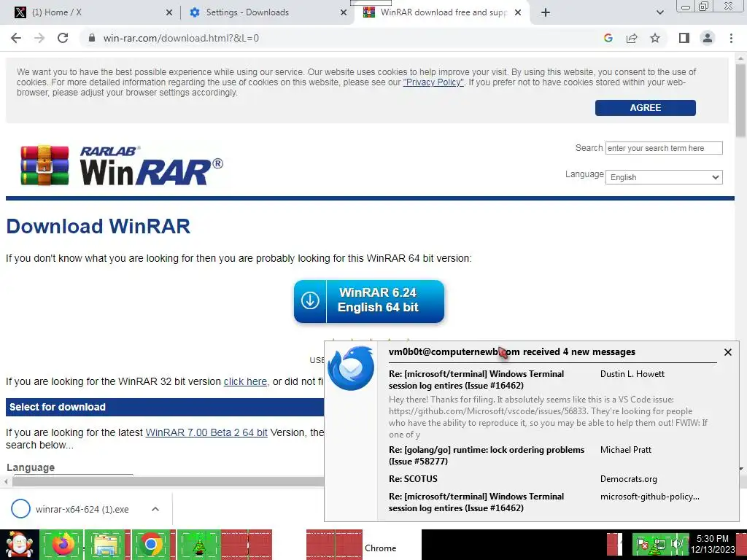The image size is (747, 560).
Task: Open the volume speaker tray icon
Action: tap(677, 544)
